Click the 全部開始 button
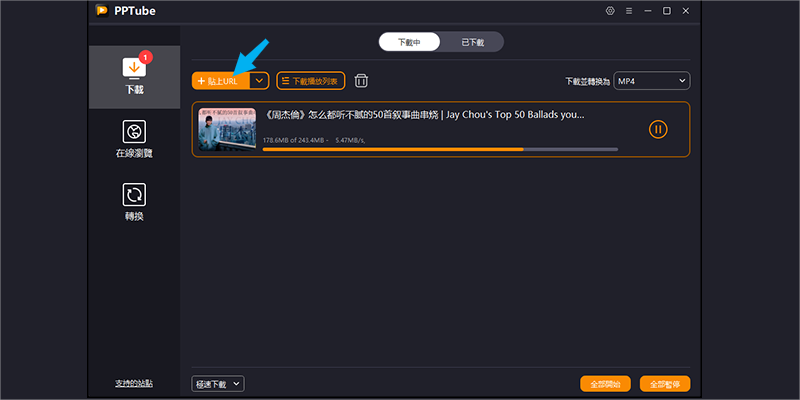The image size is (800, 400). tap(606, 384)
